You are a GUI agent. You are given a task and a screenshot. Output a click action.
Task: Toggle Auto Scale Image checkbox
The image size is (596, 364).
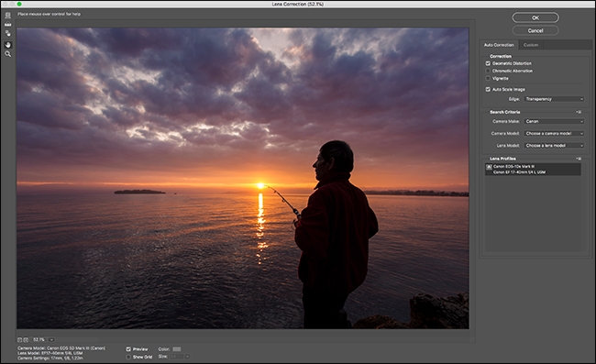(x=488, y=89)
